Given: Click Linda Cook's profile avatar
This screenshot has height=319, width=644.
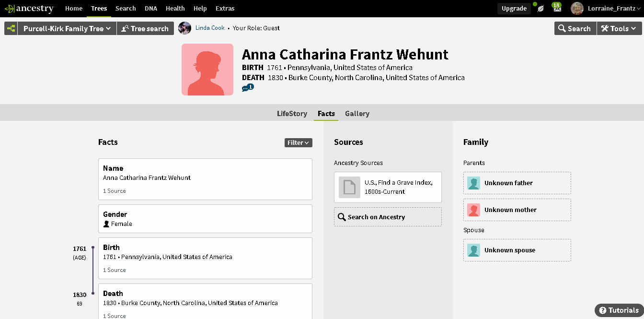Looking at the screenshot, I should (x=184, y=28).
